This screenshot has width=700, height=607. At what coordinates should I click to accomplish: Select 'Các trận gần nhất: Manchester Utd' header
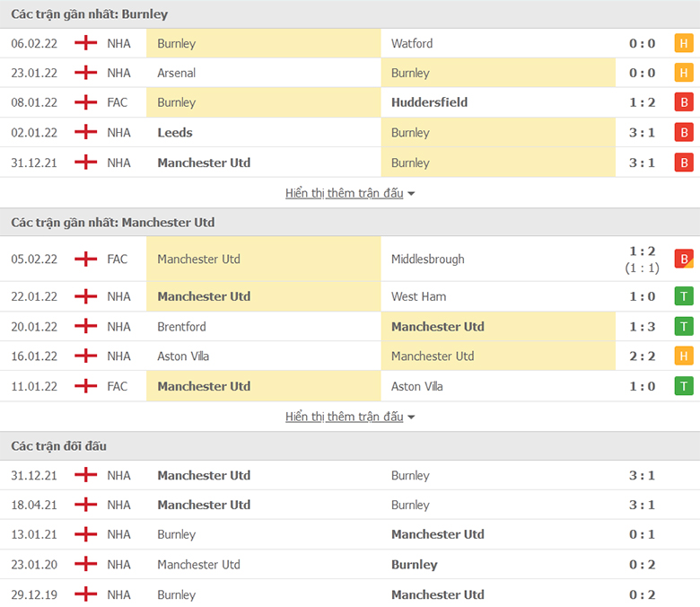coord(350,222)
